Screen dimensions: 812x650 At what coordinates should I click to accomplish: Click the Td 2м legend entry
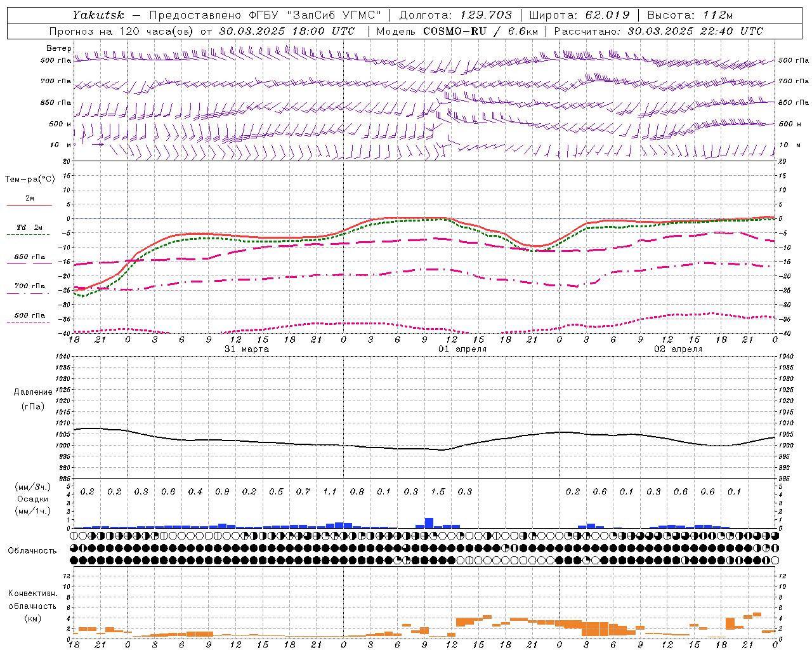click(x=29, y=227)
